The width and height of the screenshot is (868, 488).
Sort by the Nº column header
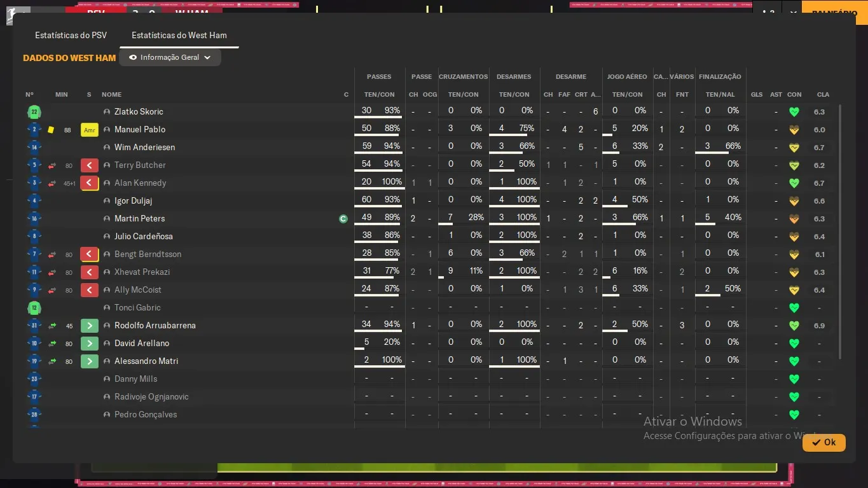[x=30, y=95]
